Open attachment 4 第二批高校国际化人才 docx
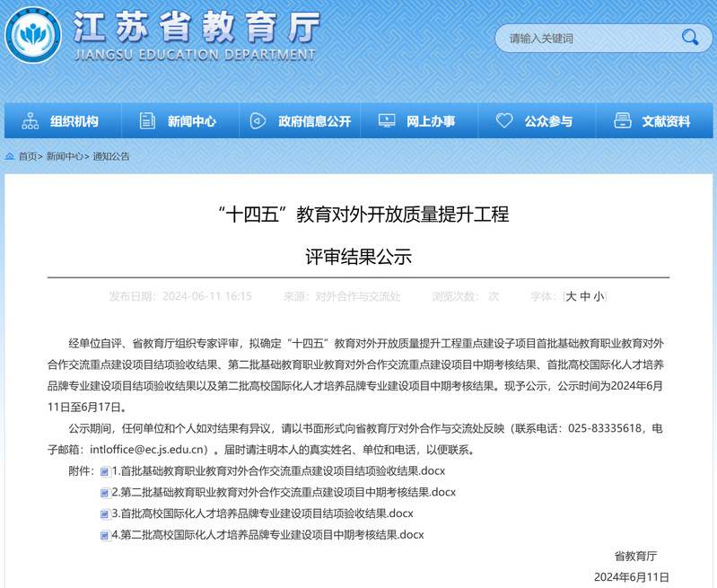The width and height of the screenshot is (717, 588). pos(267,535)
